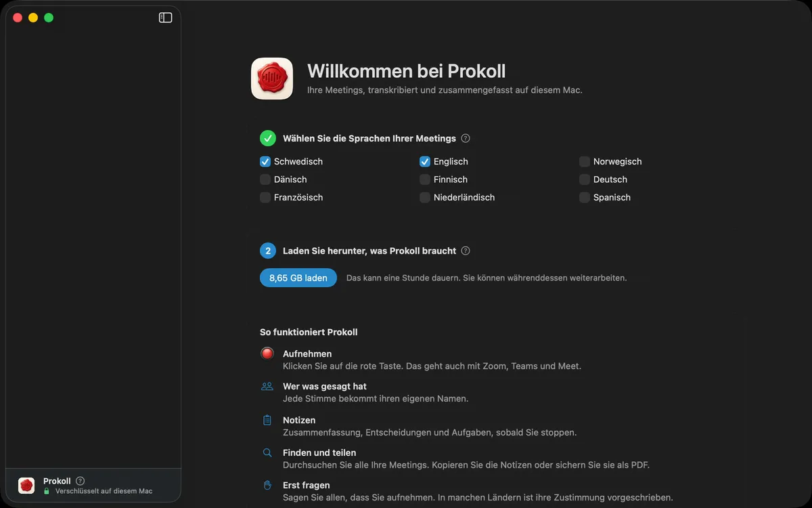Click Verschlüsselt auf diesem Mac text
Screen dimensions: 812x508
[x=104, y=491]
